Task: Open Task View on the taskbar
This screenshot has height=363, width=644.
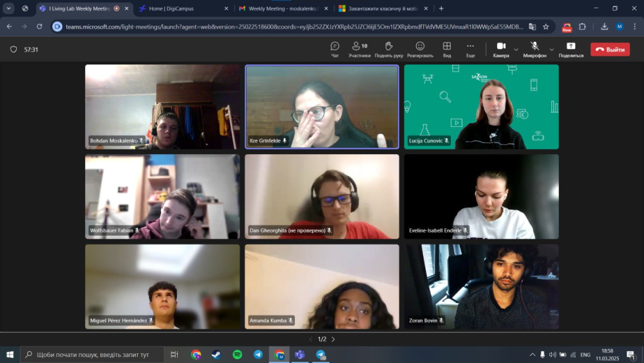Action: (174, 355)
